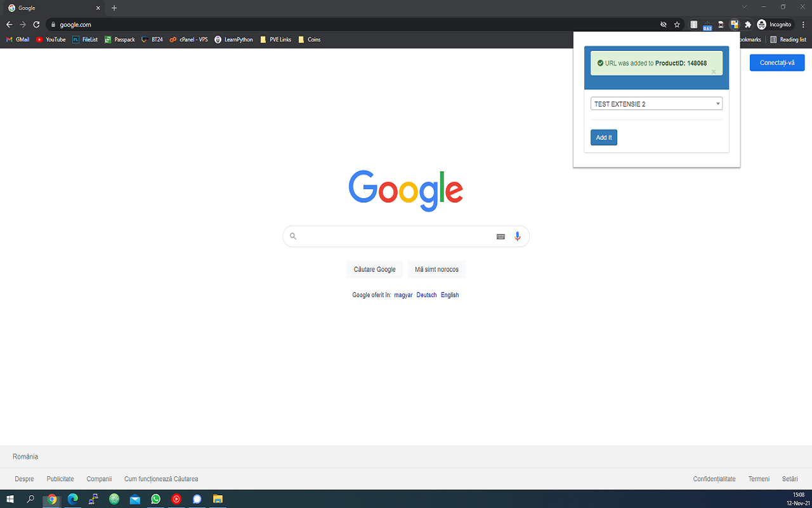Click the browser forward arrow

[23, 24]
